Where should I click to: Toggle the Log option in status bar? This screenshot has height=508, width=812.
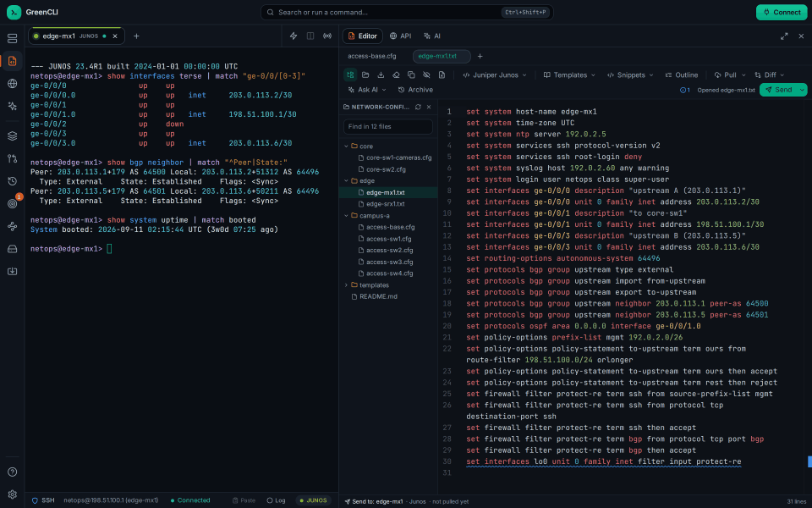tap(276, 500)
